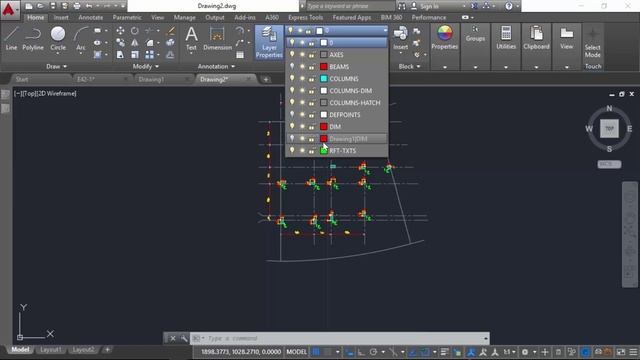This screenshot has height=360, width=640.
Task: Click the Text annotation tool
Action: click(x=191, y=39)
